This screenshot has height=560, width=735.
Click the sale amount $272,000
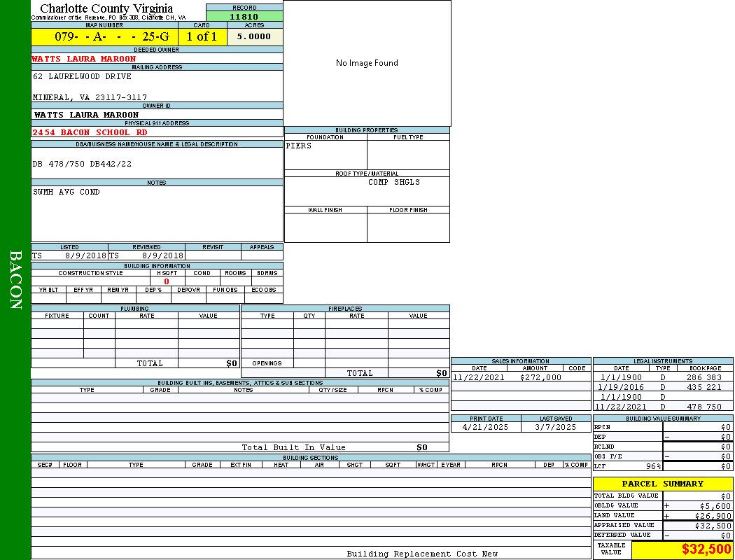click(540, 377)
